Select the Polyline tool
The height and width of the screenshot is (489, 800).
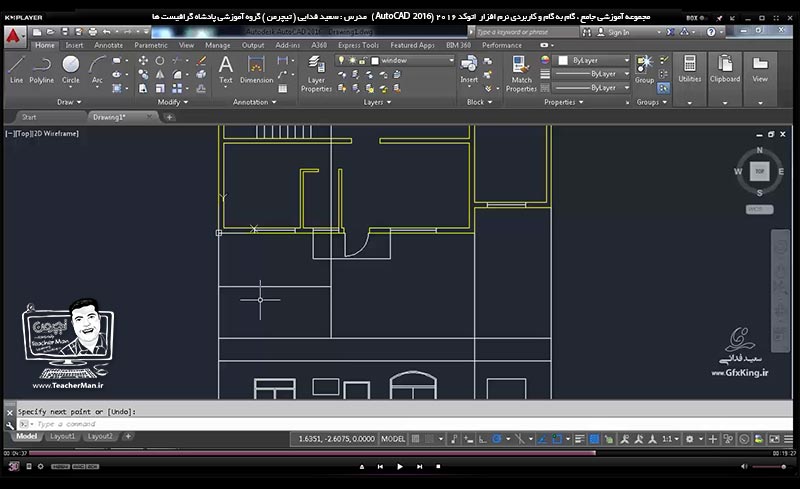tap(41, 69)
